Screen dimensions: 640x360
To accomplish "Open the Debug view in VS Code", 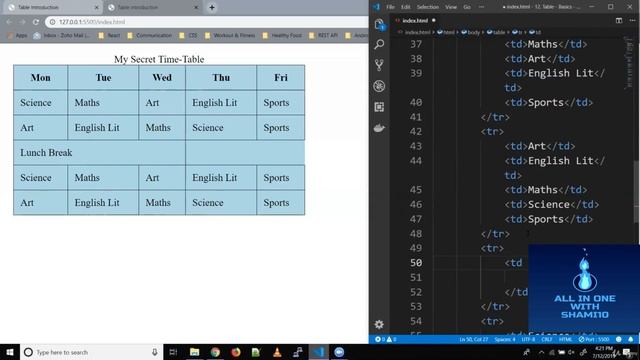I will 379,86.
